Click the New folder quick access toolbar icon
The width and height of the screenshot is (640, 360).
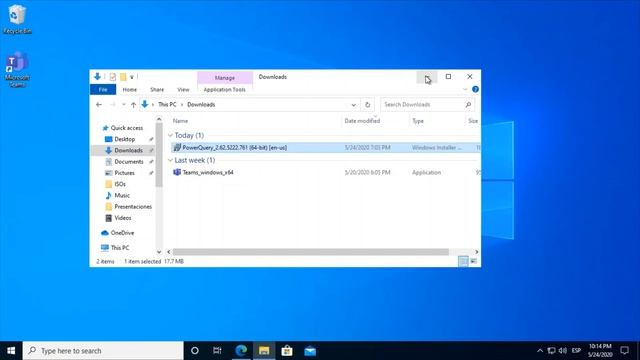(123, 77)
